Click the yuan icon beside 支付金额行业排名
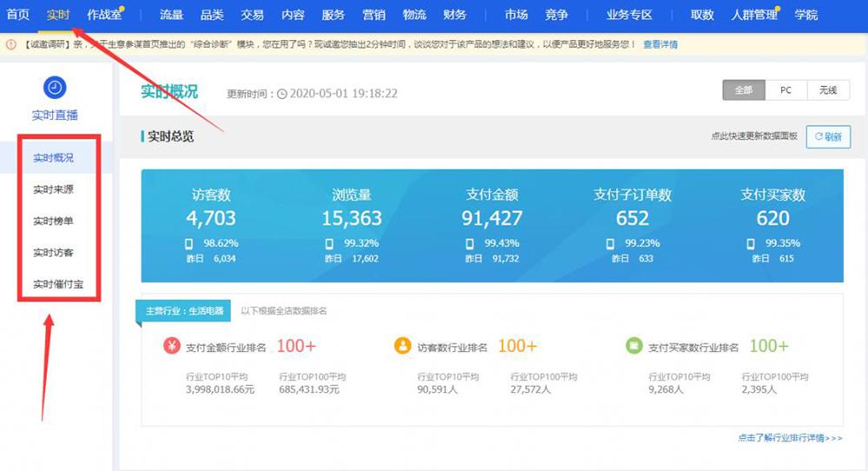This screenshot has width=868, height=471. pos(172,346)
